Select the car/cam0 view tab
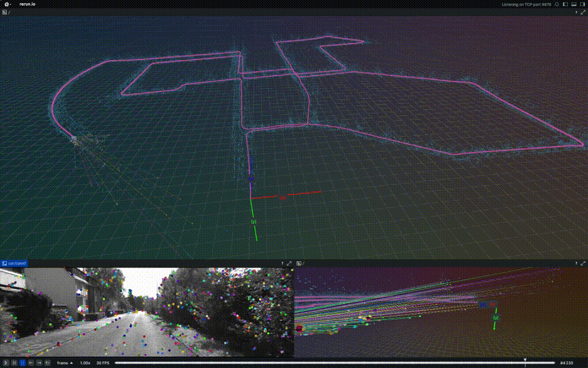This screenshot has width=588, height=368. point(14,264)
